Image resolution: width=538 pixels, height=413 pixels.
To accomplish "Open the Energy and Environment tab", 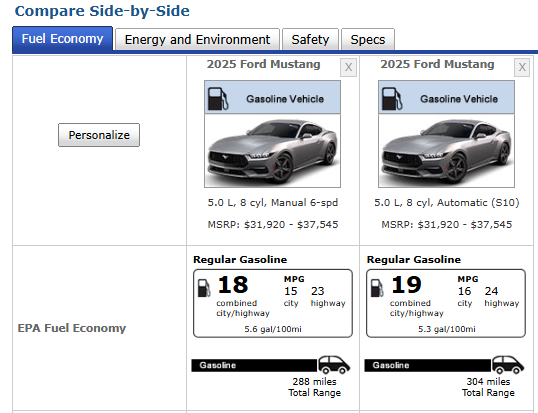I will pos(197,39).
